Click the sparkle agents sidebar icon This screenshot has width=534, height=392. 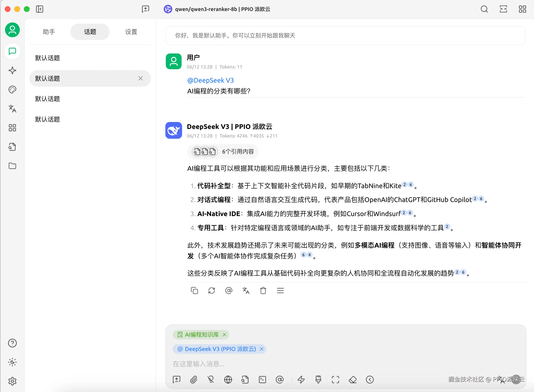click(12, 70)
